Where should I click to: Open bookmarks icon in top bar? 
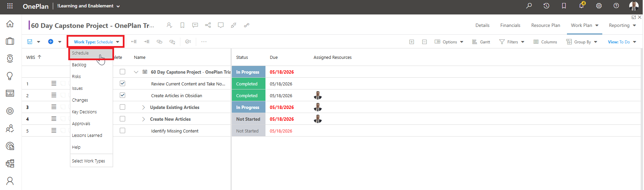(564, 6)
